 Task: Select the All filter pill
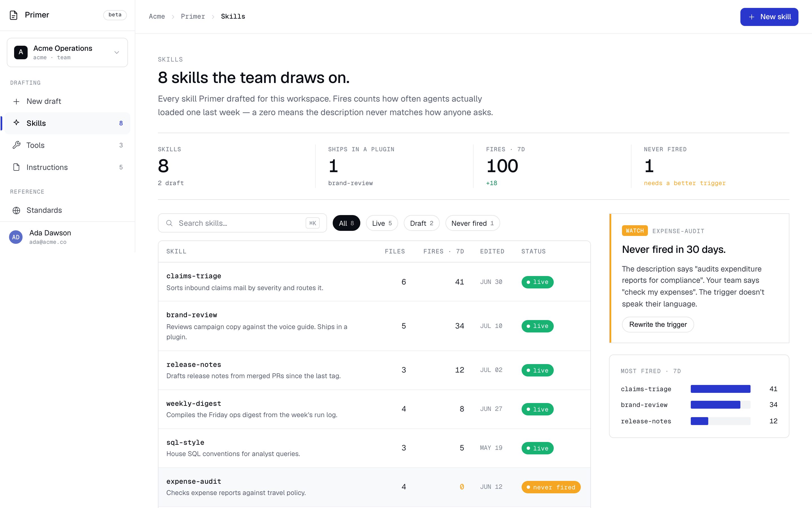click(346, 223)
